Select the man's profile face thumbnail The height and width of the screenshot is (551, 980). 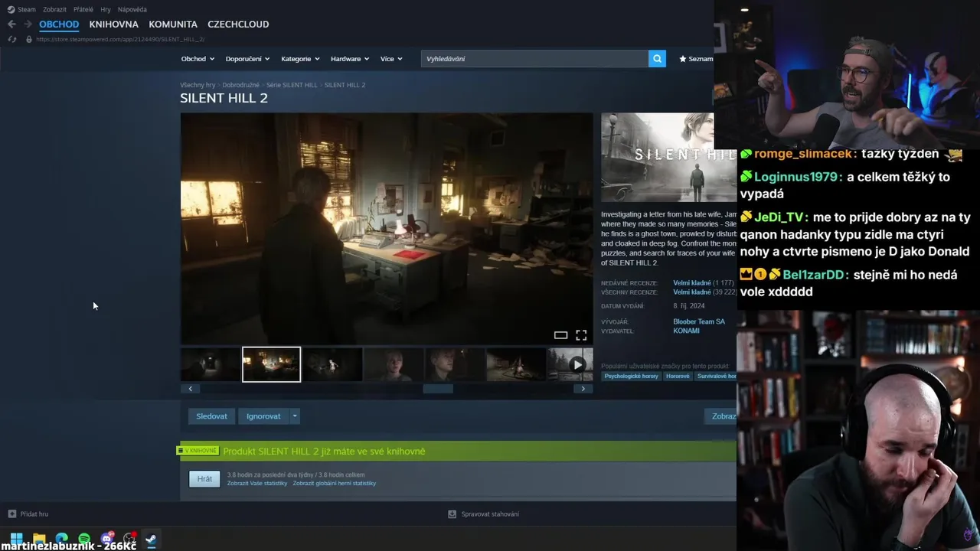pyautogui.click(x=454, y=364)
